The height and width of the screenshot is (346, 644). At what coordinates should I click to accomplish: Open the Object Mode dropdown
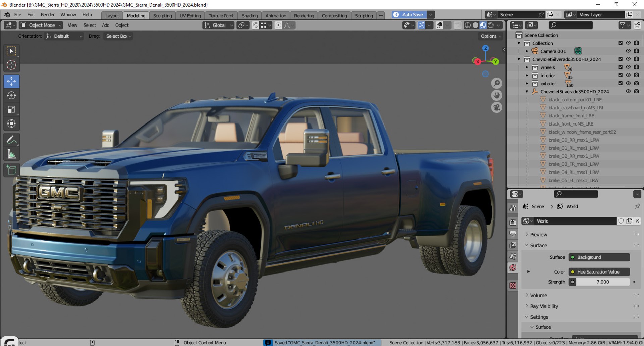pos(41,25)
